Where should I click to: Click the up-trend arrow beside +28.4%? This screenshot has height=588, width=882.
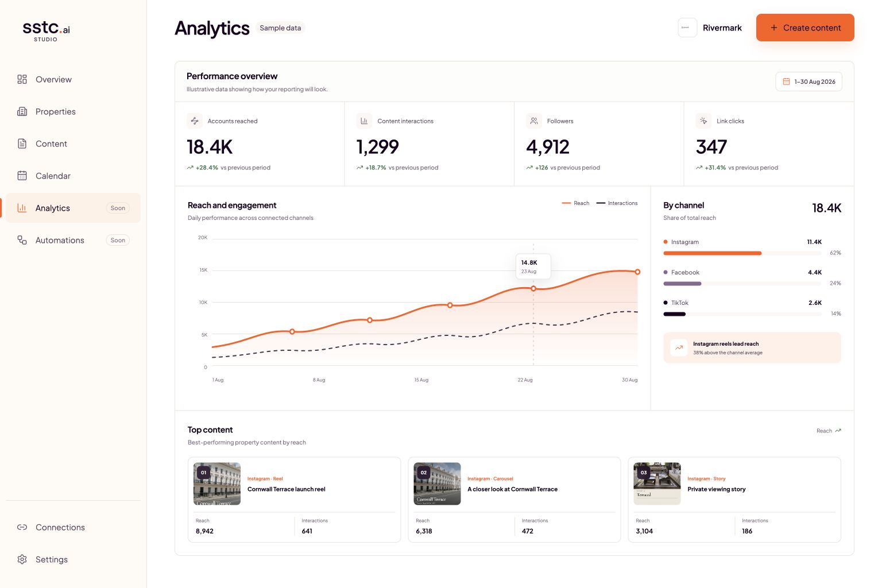tap(190, 168)
